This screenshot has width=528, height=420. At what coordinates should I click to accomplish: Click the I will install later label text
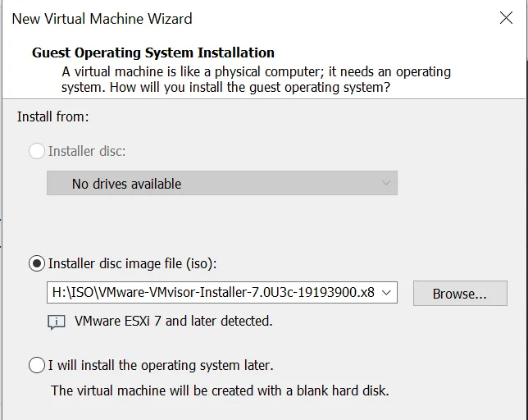click(161, 365)
